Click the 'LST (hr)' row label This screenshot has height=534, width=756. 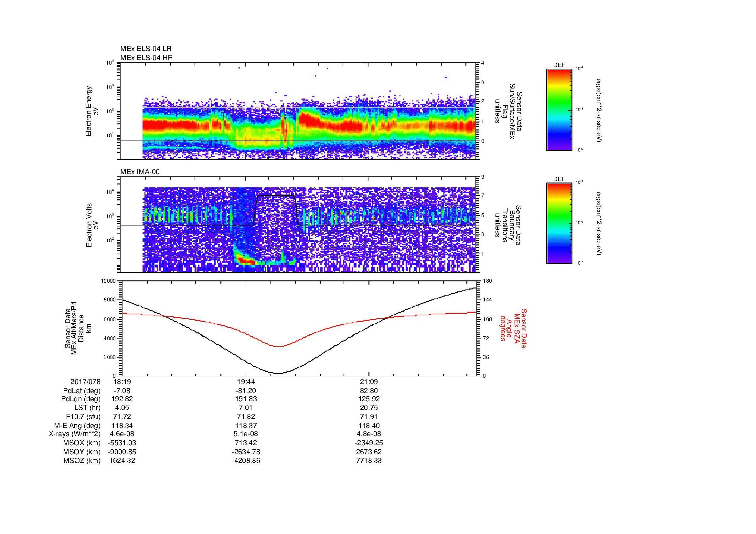(x=88, y=408)
